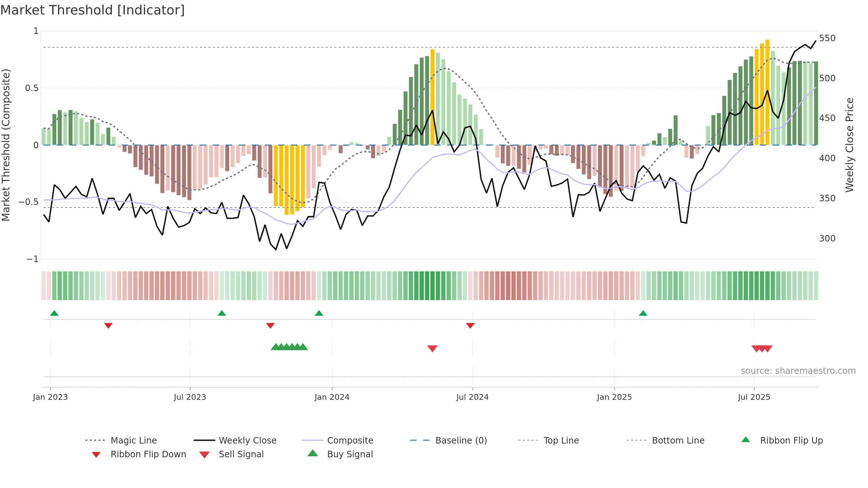Click the Jan 2023 x-axis label
868x488 pixels.
point(50,397)
